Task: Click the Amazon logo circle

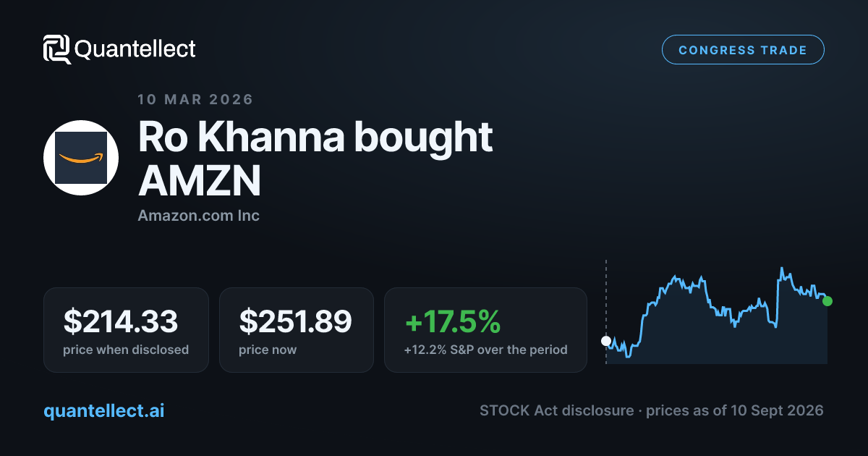Action: [x=81, y=157]
